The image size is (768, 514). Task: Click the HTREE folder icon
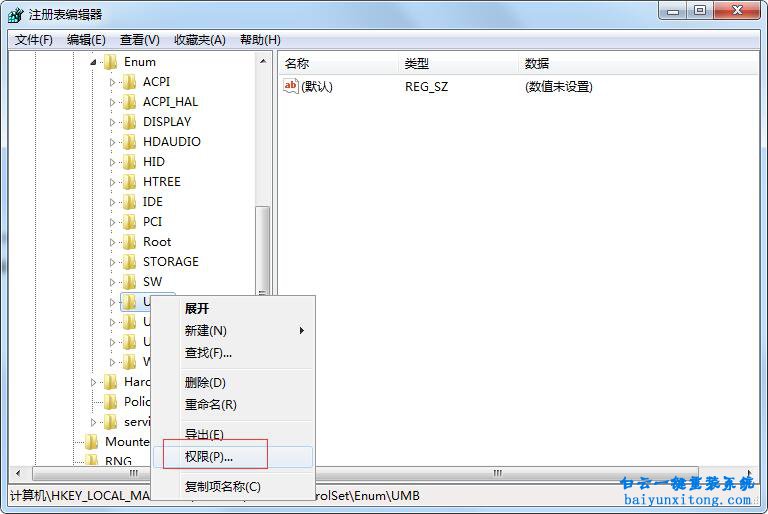click(x=129, y=182)
